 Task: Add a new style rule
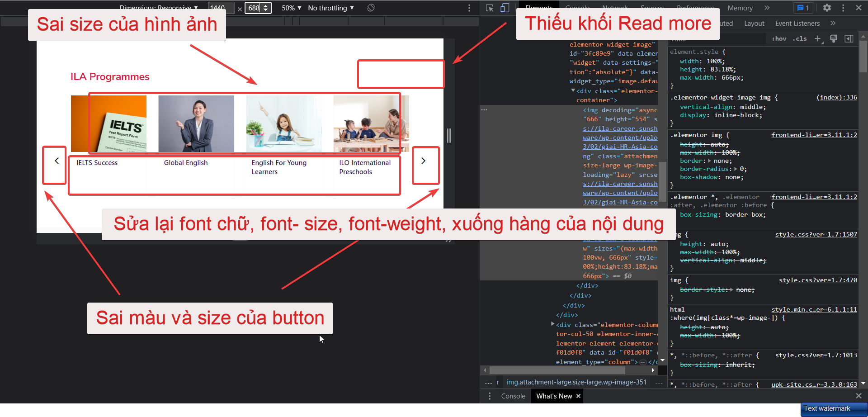point(818,39)
